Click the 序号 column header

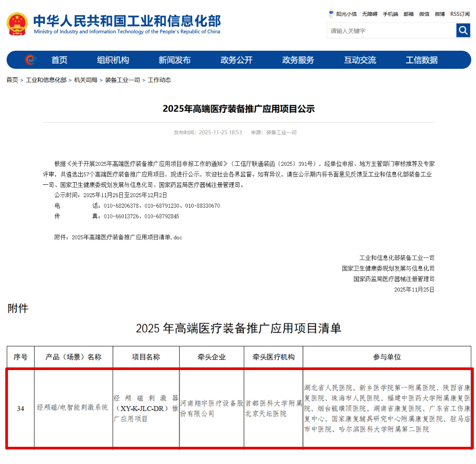(x=21, y=357)
